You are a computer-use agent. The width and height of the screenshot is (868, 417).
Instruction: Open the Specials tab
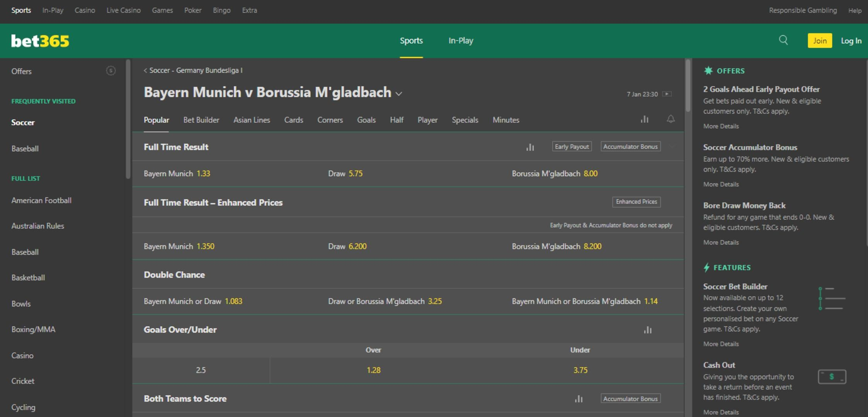[x=465, y=120]
